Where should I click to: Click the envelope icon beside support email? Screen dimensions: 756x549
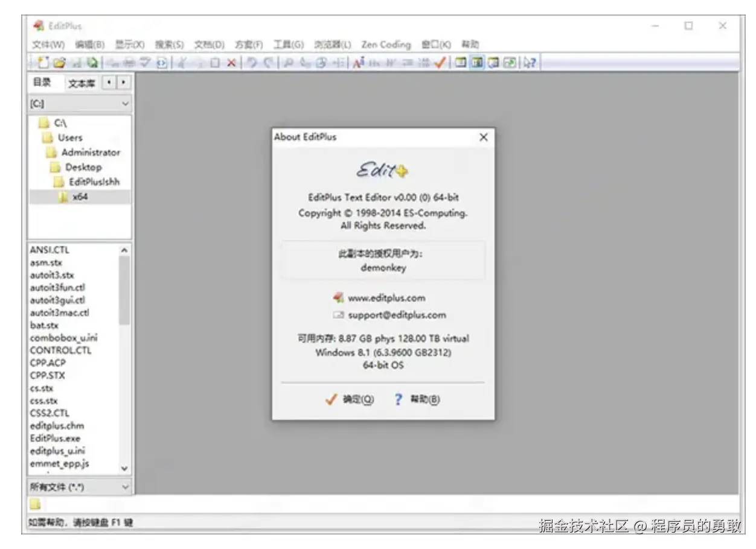tap(338, 314)
